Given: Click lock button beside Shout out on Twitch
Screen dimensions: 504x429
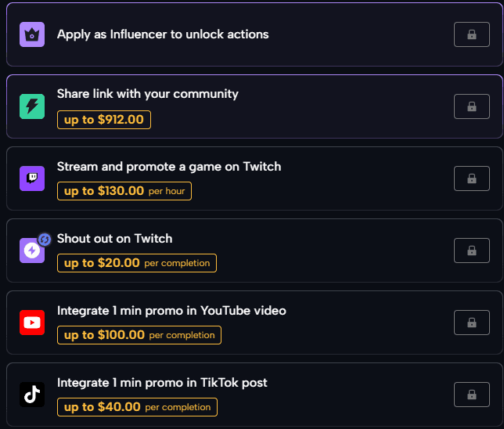Looking at the screenshot, I should (472, 251).
